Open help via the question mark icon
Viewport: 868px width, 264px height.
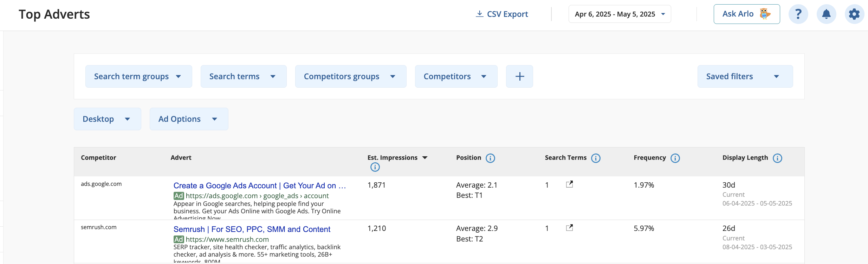(x=798, y=14)
